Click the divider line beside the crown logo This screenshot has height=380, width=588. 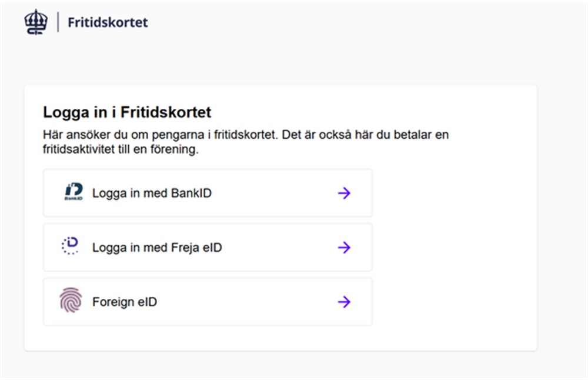pyautogui.click(x=58, y=22)
